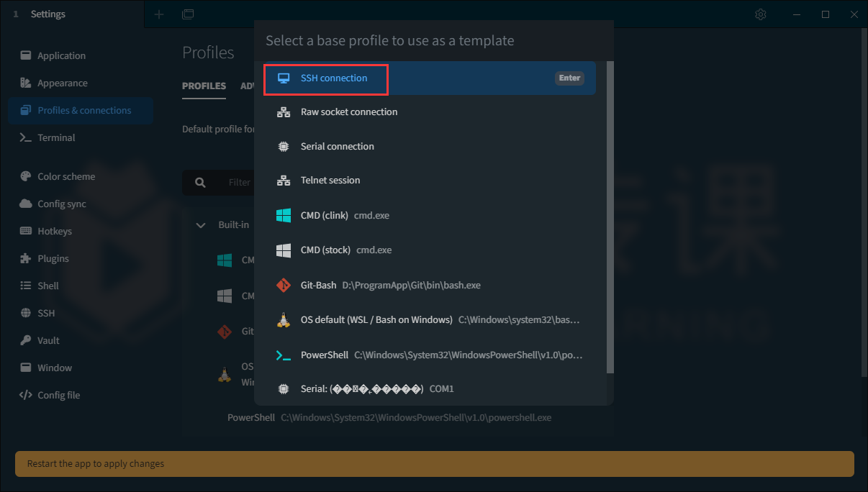868x492 pixels.
Task: Choose Serial connection template
Action: [x=430, y=146]
